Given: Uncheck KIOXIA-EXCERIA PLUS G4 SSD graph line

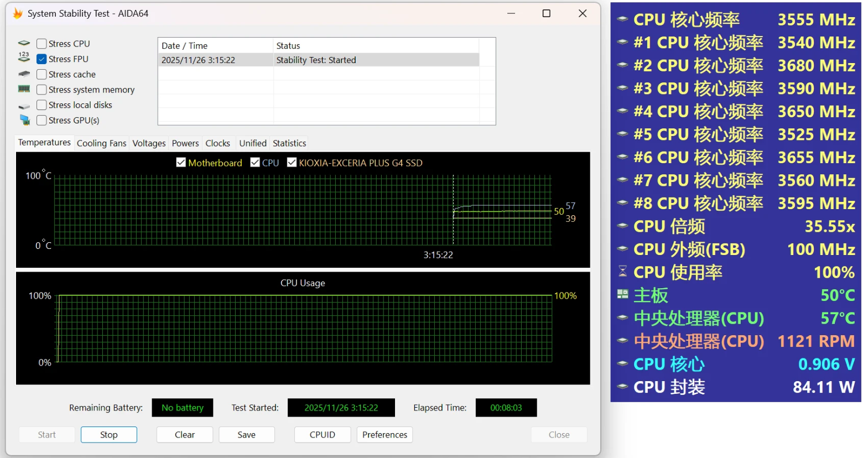Looking at the screenshot, I should point(292,162).
